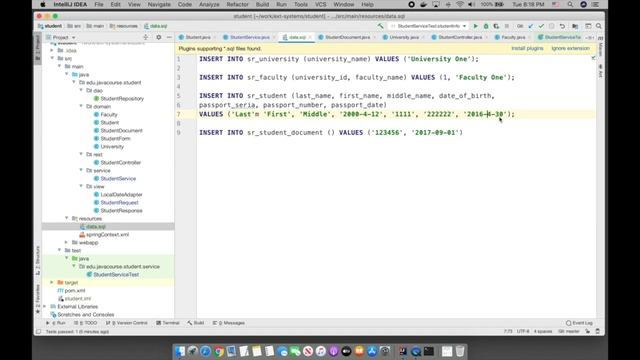Collapse the dao package node
The width and height of the screenshot is (640, 360).
pyautogui.click(x=81, y=90)
